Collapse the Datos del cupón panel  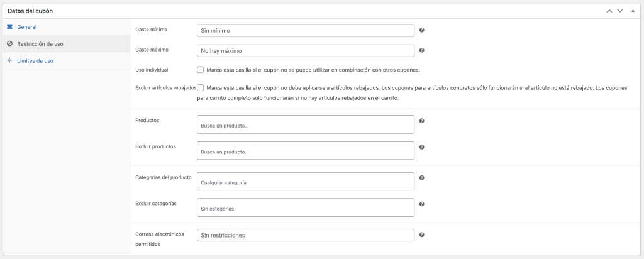pos(633,11)
